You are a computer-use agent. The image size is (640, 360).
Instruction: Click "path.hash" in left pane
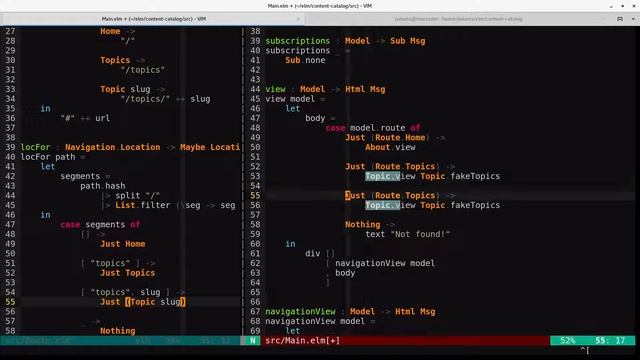[103, 186]
